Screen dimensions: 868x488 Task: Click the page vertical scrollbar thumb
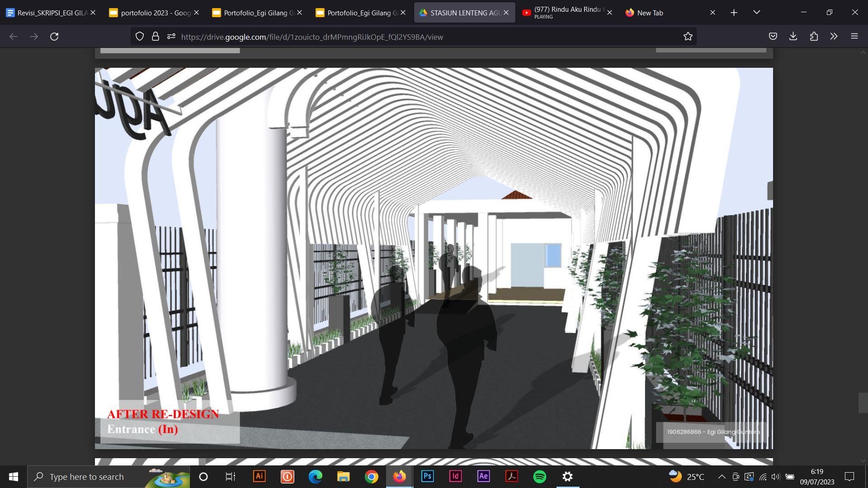click(863, 403)
